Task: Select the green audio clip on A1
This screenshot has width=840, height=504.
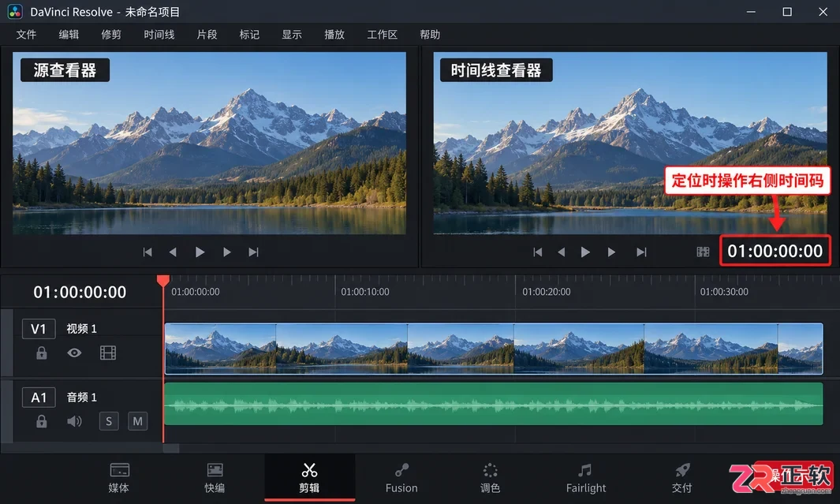Action: (494, 404)
